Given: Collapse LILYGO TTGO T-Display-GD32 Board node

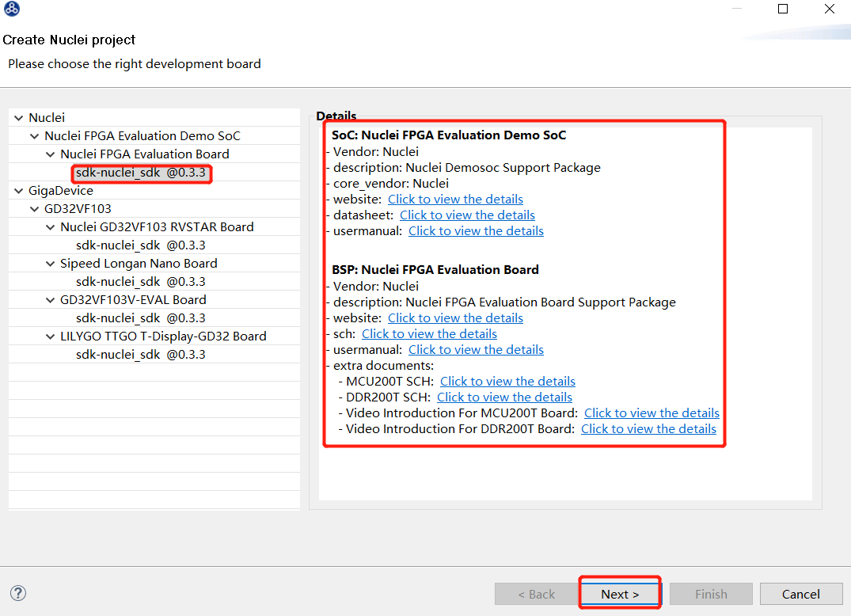Looking at the screenshot, I should point(51,337).
